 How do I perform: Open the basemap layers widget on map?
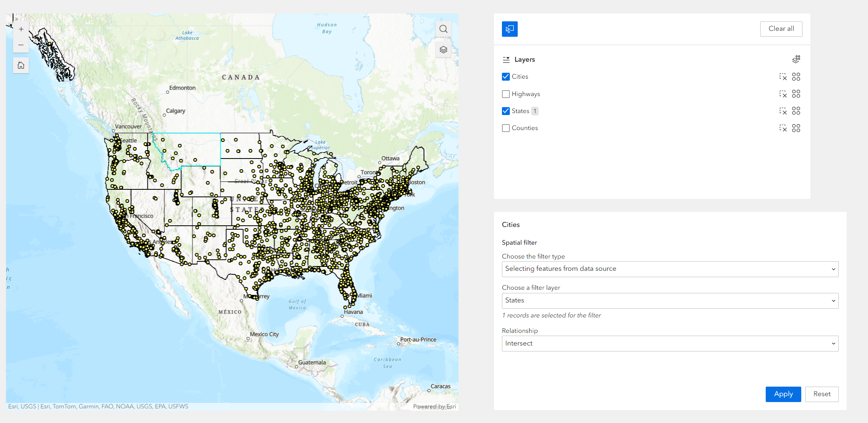(x=443, y=49)
